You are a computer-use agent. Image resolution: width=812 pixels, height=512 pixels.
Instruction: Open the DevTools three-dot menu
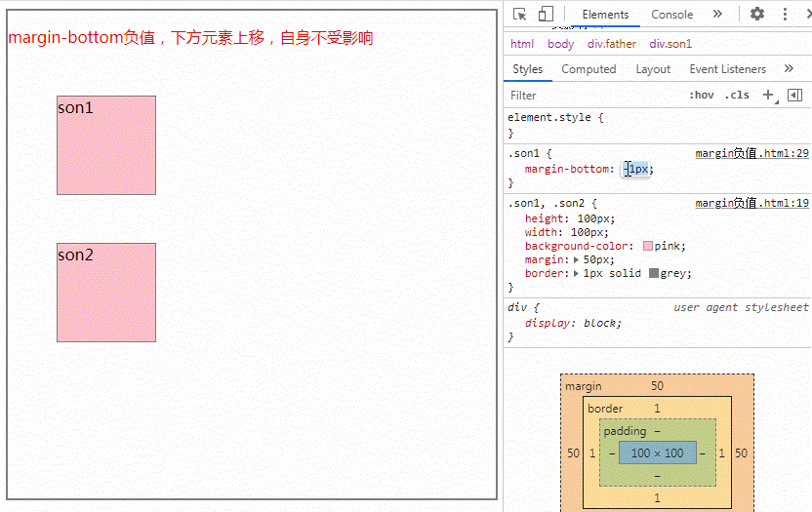pyautogui.click(x=785, y=15)
